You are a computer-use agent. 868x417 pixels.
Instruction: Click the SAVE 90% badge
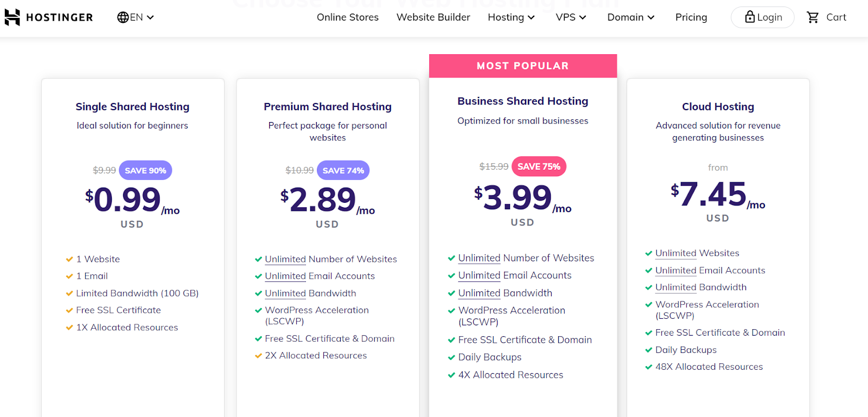(145, 170)
